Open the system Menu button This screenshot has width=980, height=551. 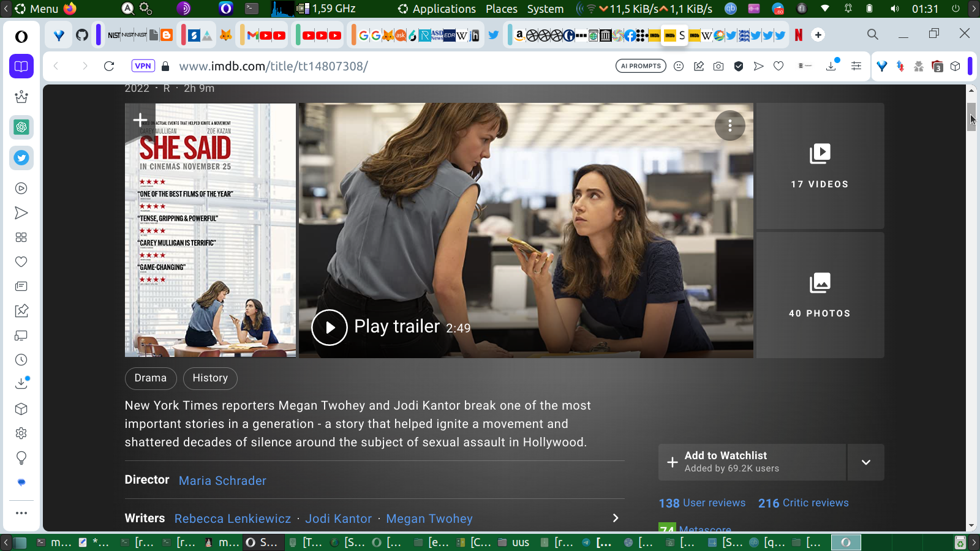pos(36,9)
